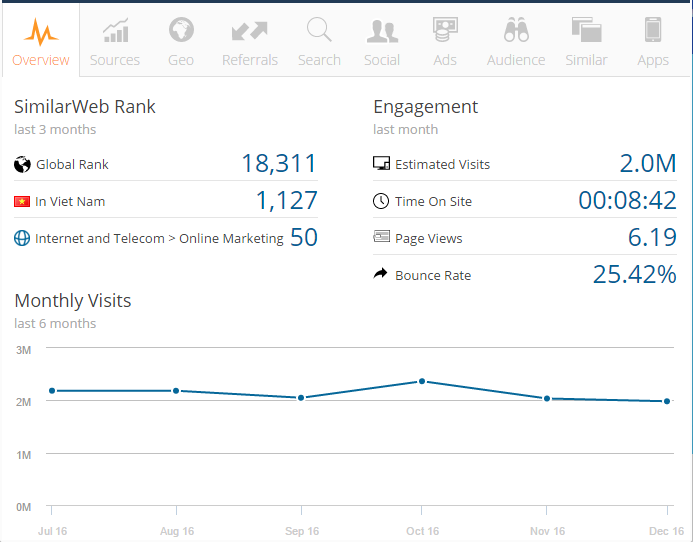The image size is (693, 542).
Task: Click the Dec 16 chart data point
Action: pyautogui.click(x=667, y=401)
